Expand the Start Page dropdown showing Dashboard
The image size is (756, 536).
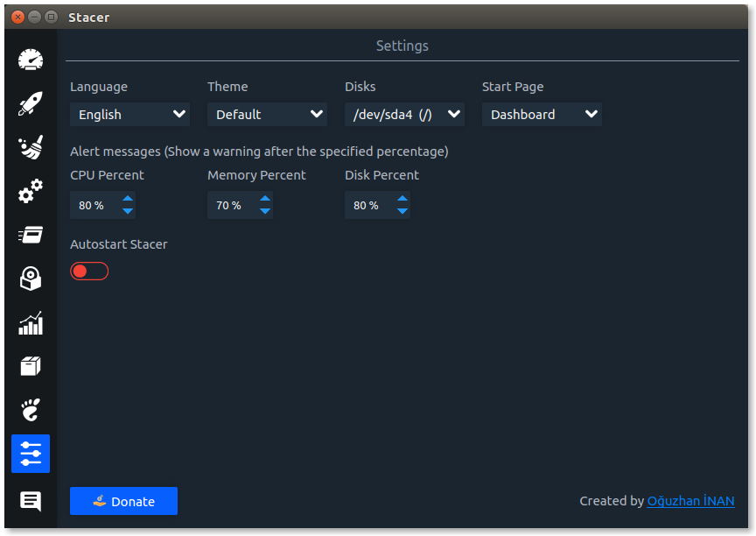pyautogui.click(x=542, y=115)
